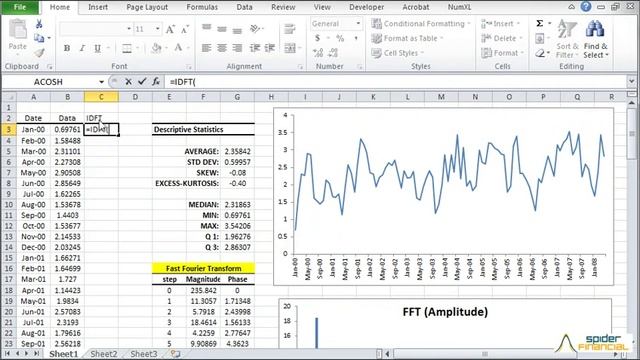The height and width of the screenshot is (360, 640).
Task: Confirm formula entry with check mark
Action: pyautogui.click(x=142, y=82)
